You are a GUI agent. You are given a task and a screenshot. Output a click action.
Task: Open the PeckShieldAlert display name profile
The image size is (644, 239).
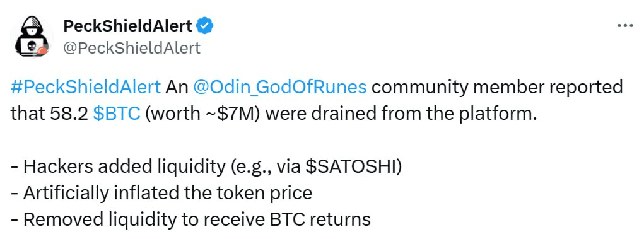[128, 26]
